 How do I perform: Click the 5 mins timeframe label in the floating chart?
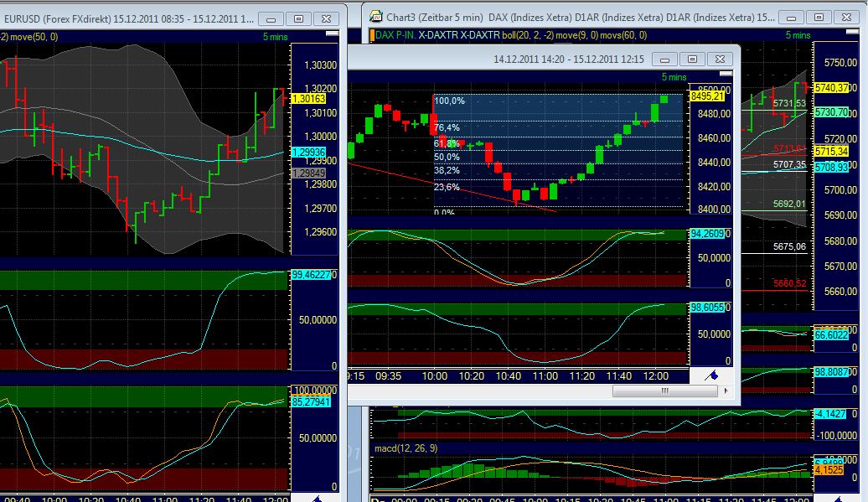[674, 77]
